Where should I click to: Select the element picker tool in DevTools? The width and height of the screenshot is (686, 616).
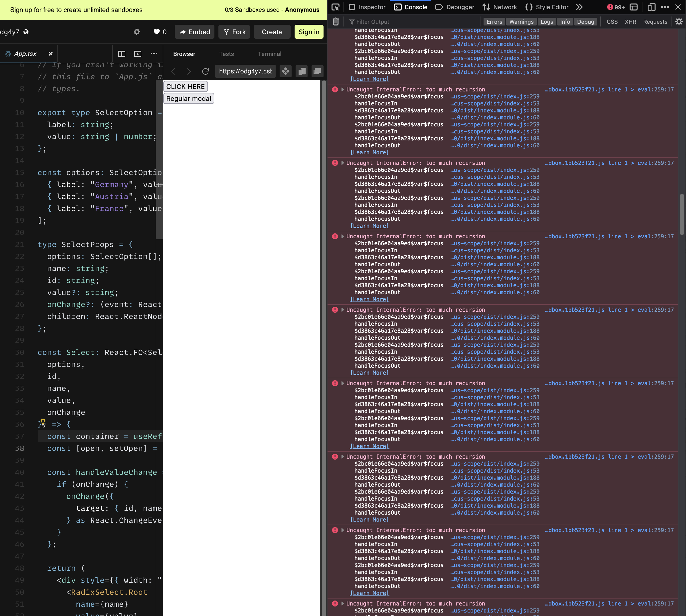pyautogui.click(x=335, y=7)
